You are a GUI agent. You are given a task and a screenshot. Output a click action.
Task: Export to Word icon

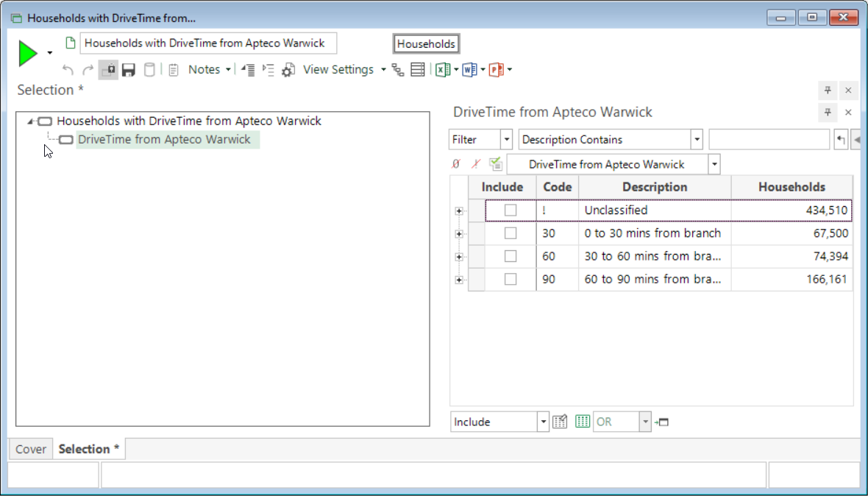469,70
